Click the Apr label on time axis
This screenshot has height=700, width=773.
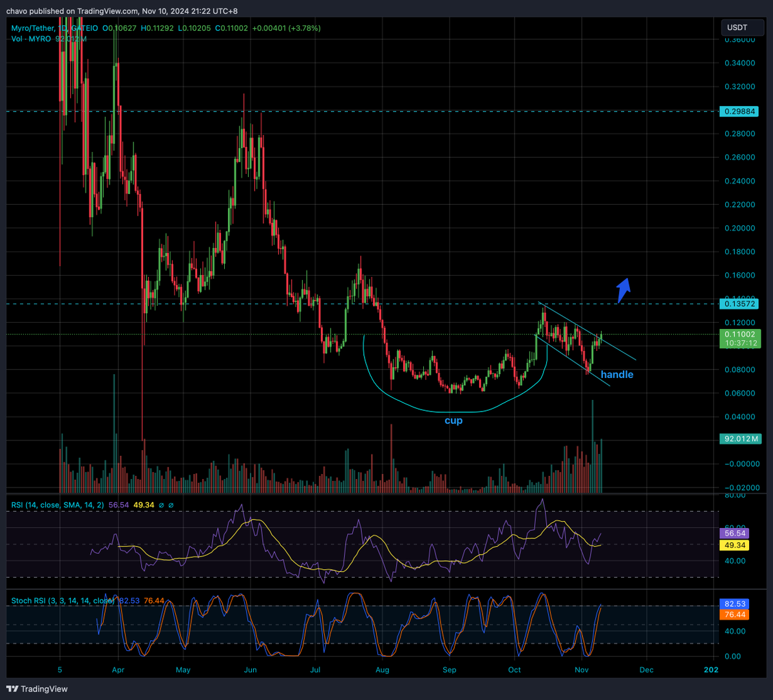click(x=118, y=670)
